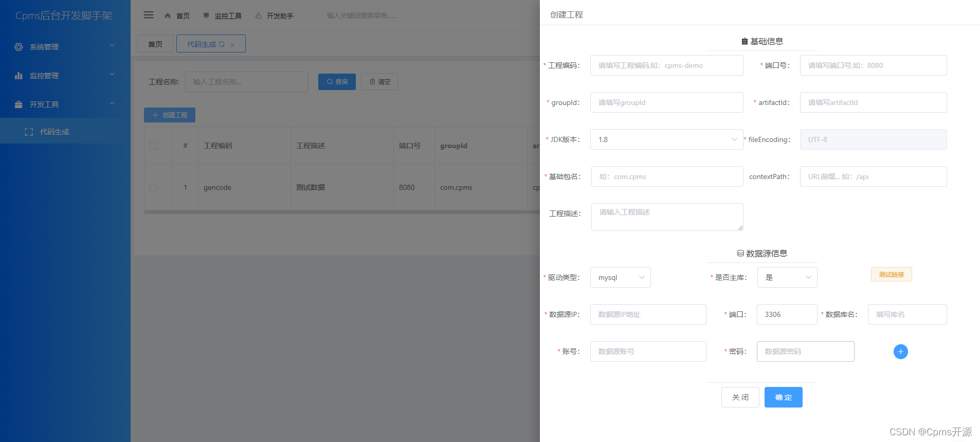Open 首页 in the top navigation
Image resolution: width=980 pixels, height=442 pixels.
[x=183, y=16]
